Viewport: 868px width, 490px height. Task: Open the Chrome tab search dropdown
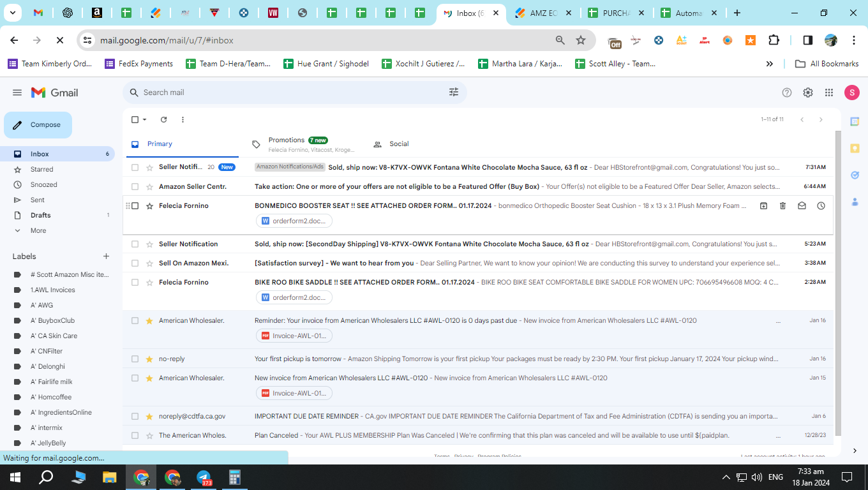(x=13, y=13)
